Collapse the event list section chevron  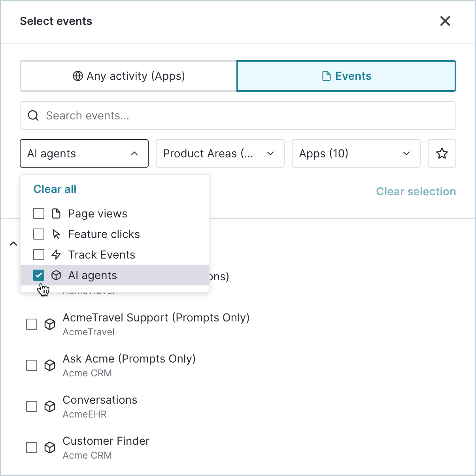13,244
